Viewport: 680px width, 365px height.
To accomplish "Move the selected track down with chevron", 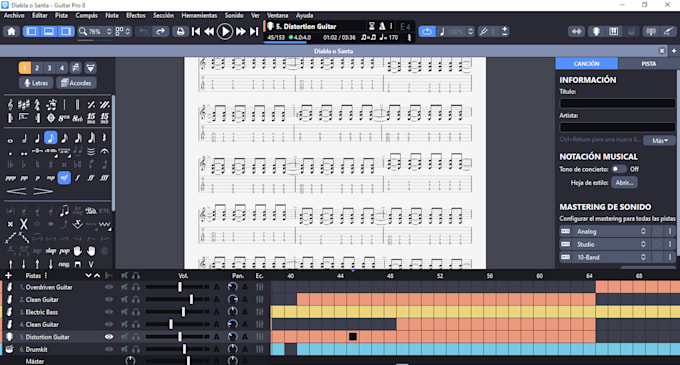I will click(x=88, y=275).
